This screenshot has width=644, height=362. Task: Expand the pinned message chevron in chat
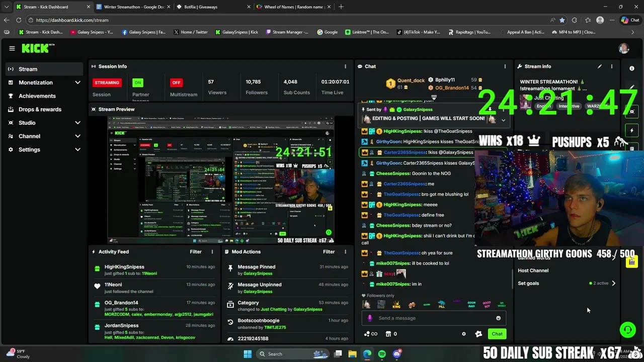tap(503, 120)
